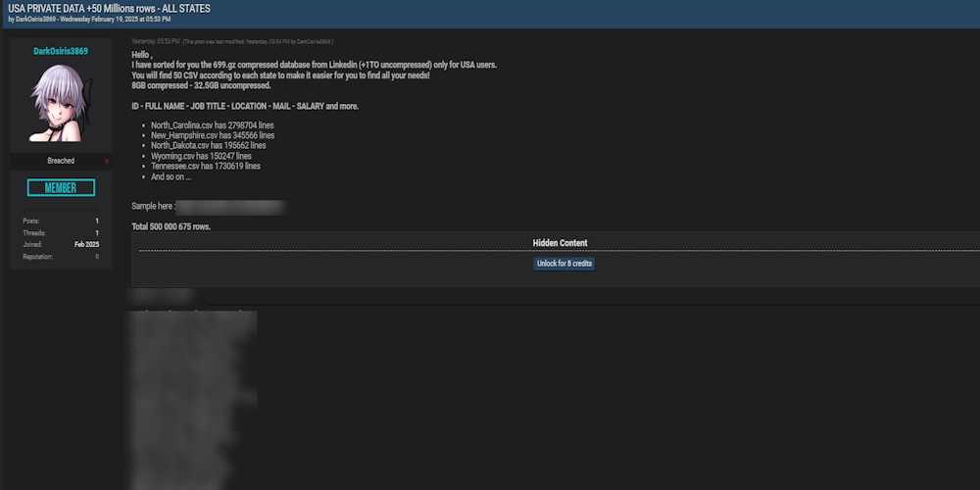980x490 pixels.
Task: Click the thread title USA PRIVATE DATA
Action: pos(109,8)
